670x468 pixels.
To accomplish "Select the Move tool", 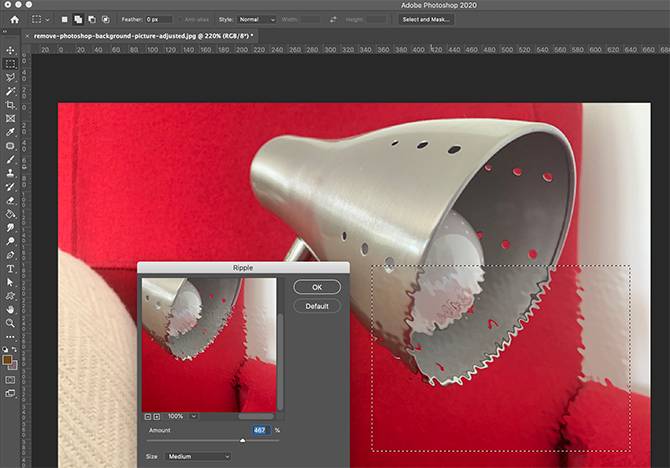I will click(x=11, y=48).
